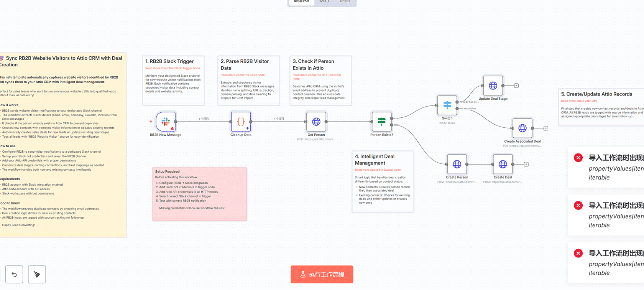Image resolution: width=644 pixels, height=290 pixels.
Task: Select the Person Exists? If node
Action: coord(381,122)
